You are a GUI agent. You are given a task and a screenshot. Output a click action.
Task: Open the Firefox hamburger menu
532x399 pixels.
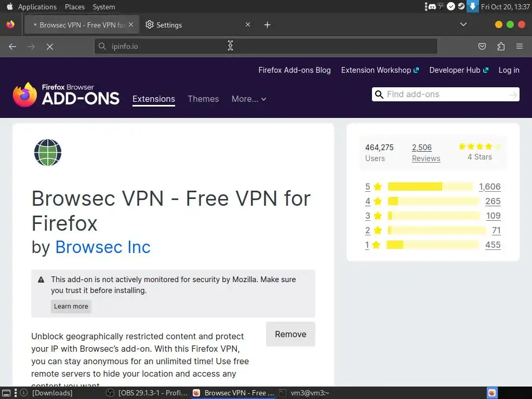coord(520,46)
